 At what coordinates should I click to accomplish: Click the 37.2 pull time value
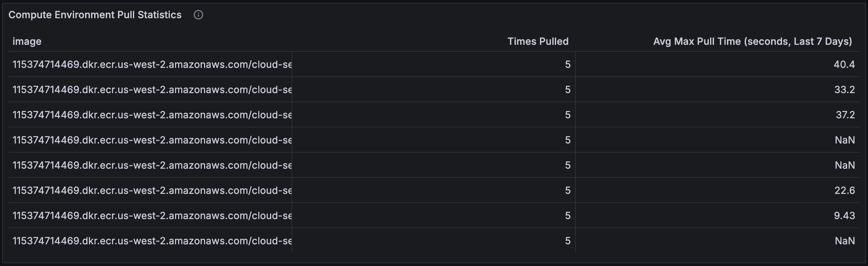[845, 115]
